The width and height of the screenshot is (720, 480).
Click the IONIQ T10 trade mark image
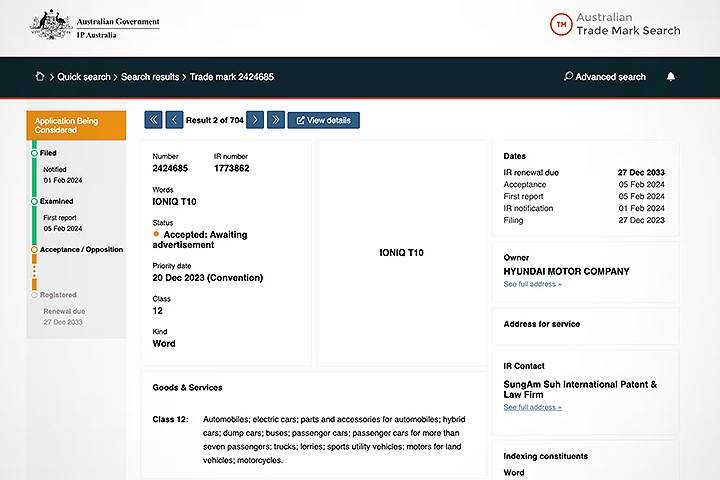(x=401, y=253)
